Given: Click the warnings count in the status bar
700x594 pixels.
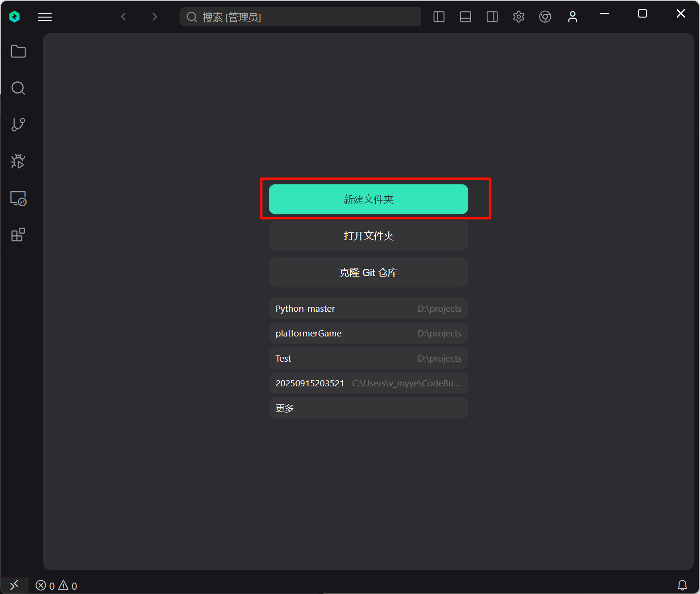Looking at the screenshot, I should point(67,586).
